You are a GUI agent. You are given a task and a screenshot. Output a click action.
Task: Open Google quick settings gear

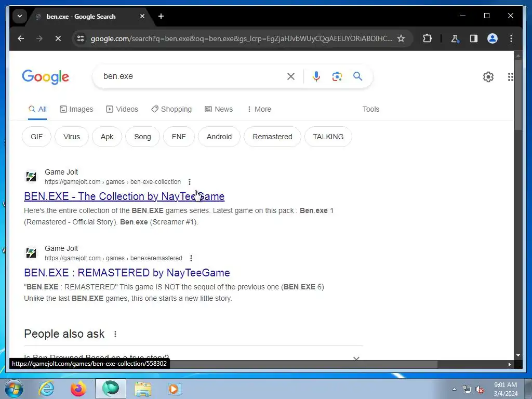coord(488,77)
